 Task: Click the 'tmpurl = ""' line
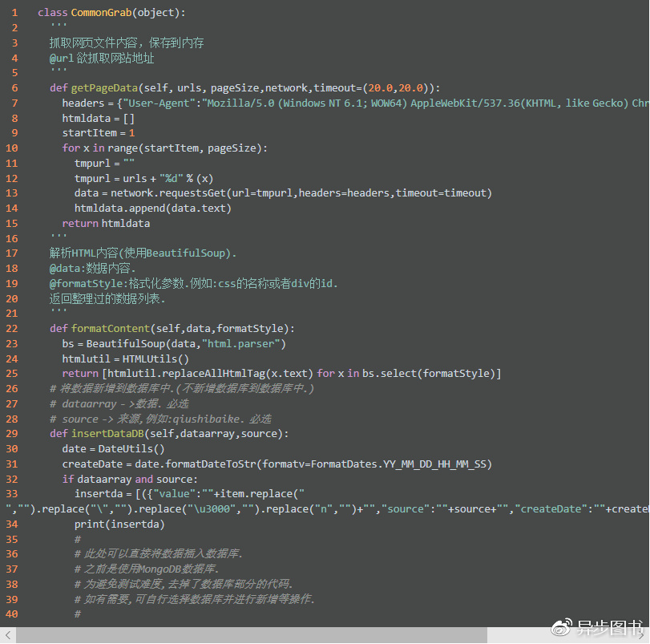coord(104,164)
